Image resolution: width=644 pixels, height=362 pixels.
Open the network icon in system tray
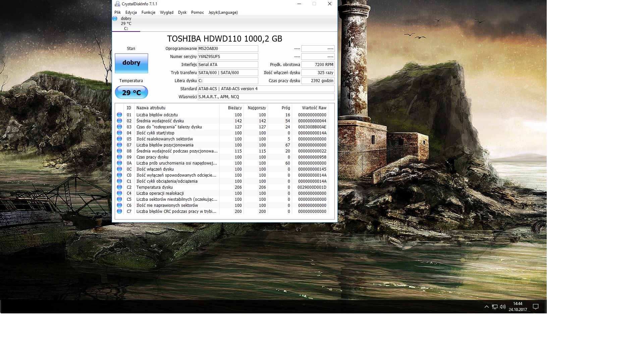(x=495, y=307)
